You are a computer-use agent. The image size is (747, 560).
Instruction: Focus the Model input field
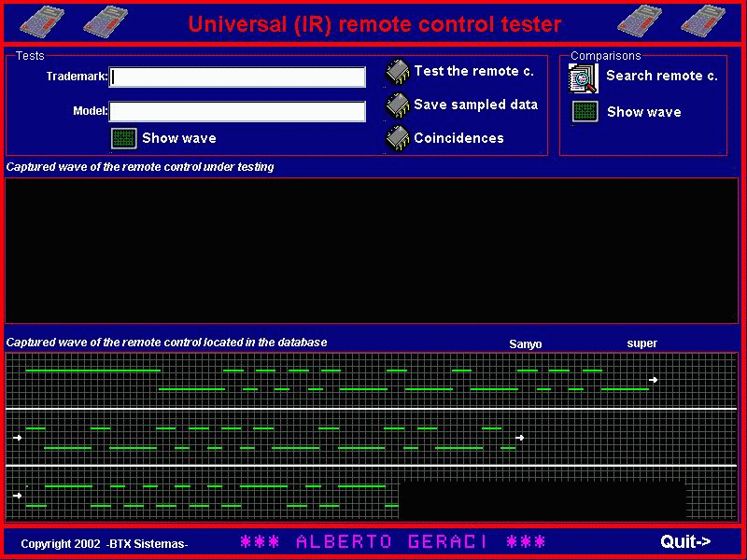click(x=237, y=111)
